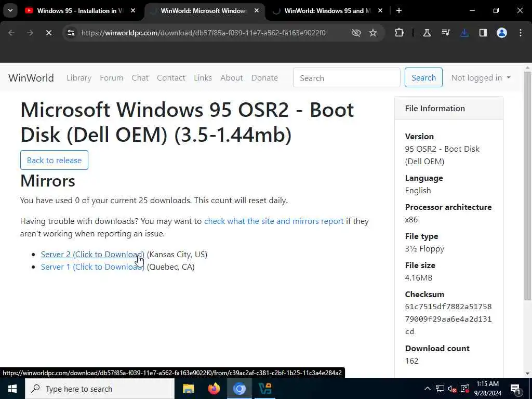Go forward to the next page
This screenshot has height=399, width=532.
coord(30,33)
